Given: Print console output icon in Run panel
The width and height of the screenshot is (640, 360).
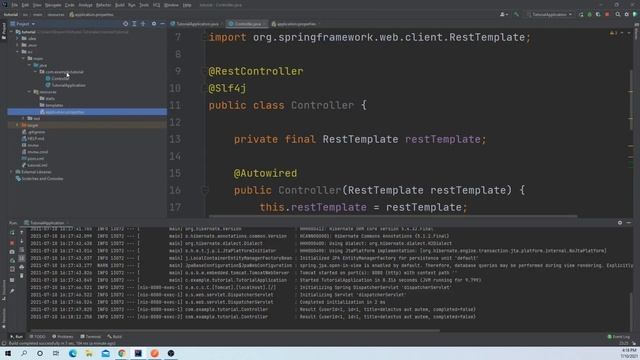Looking at the screenshot, I should (22, 267).
